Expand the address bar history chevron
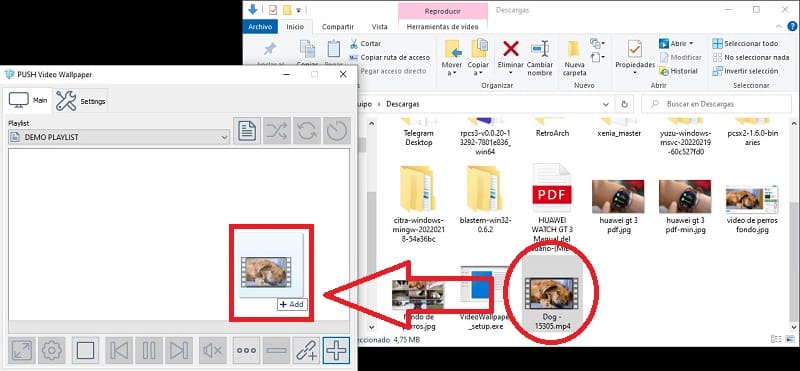 coord(606,104)
